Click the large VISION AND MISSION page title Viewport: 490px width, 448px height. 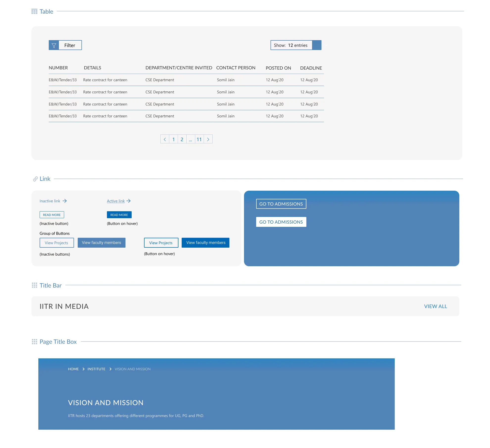[106, 403]
